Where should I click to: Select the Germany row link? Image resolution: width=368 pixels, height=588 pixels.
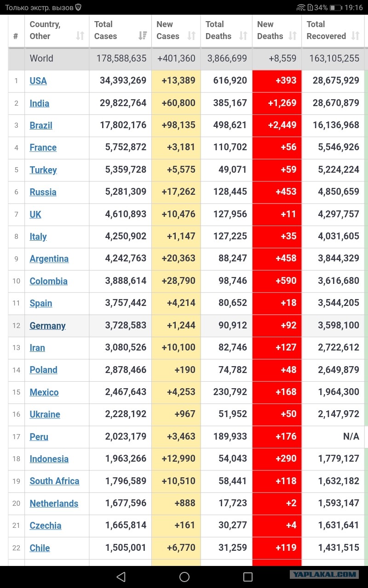[48, 326]
